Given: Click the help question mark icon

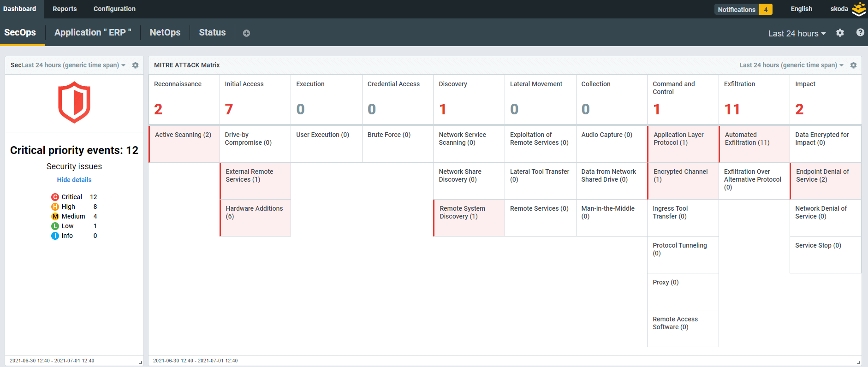Looking at the screenshot, I should [x=860, y=33].
